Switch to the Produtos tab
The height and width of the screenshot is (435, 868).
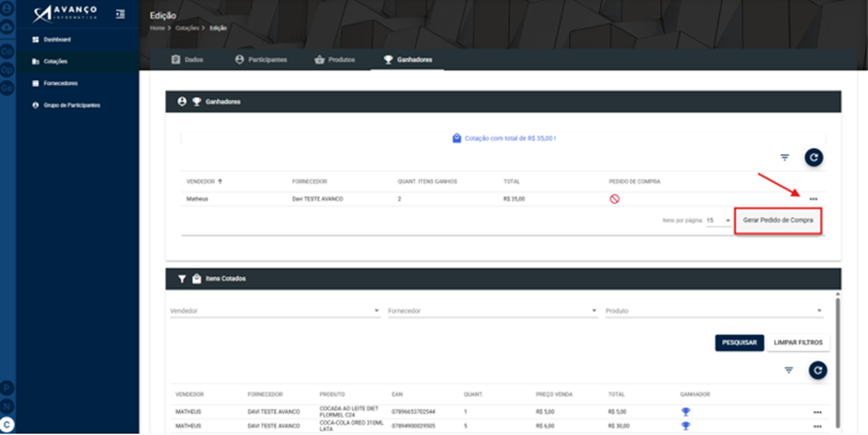(x=334, y=60)
